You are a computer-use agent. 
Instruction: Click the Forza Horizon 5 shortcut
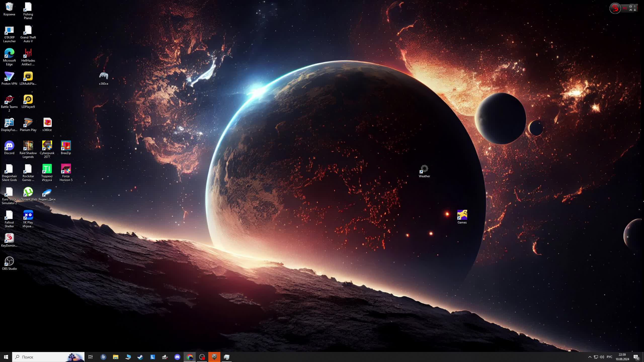pyautogui.click(x=66, y=169)
